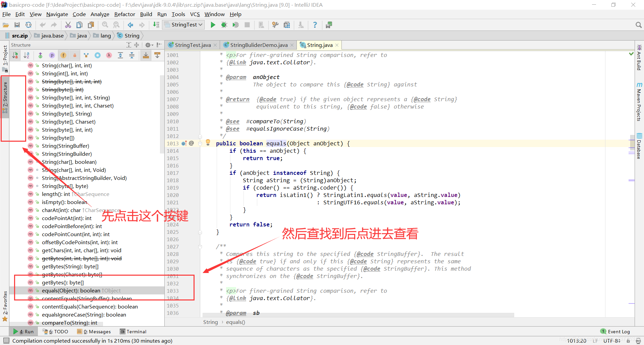Image resolution: width=644 pixels, height=345 pixels.
Task: Click the Build Project icon
Action: tap(156, 25)
